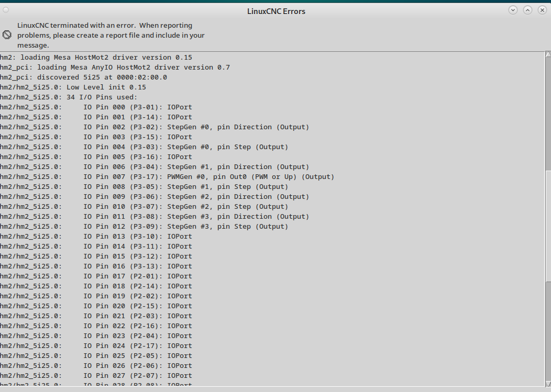Image resolution: width=551 pixels, height=392 pixels.
Task: Click the scrollbar up arrow in log view
Action: (548, 54)
